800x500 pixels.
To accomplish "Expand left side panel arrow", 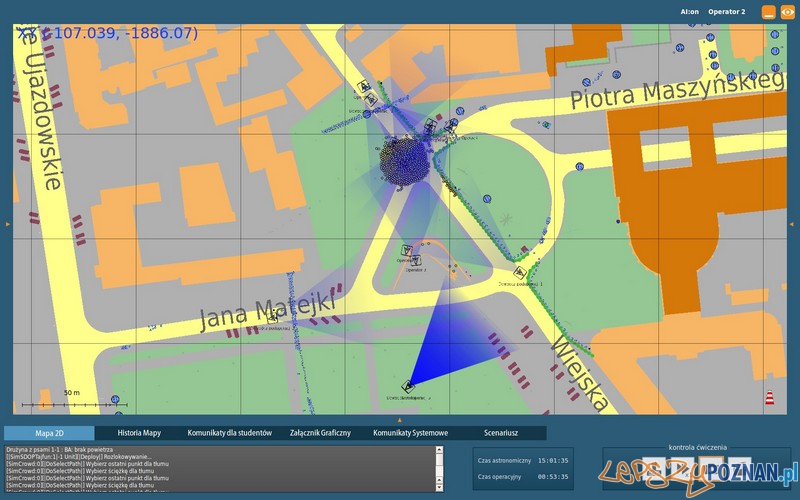I will [x=8, y=224].
